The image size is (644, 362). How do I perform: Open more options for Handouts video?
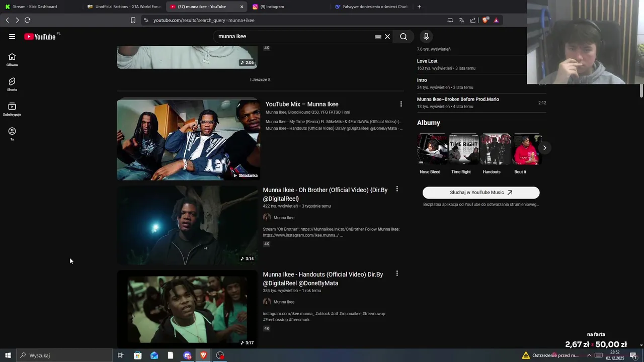point(397,274)
